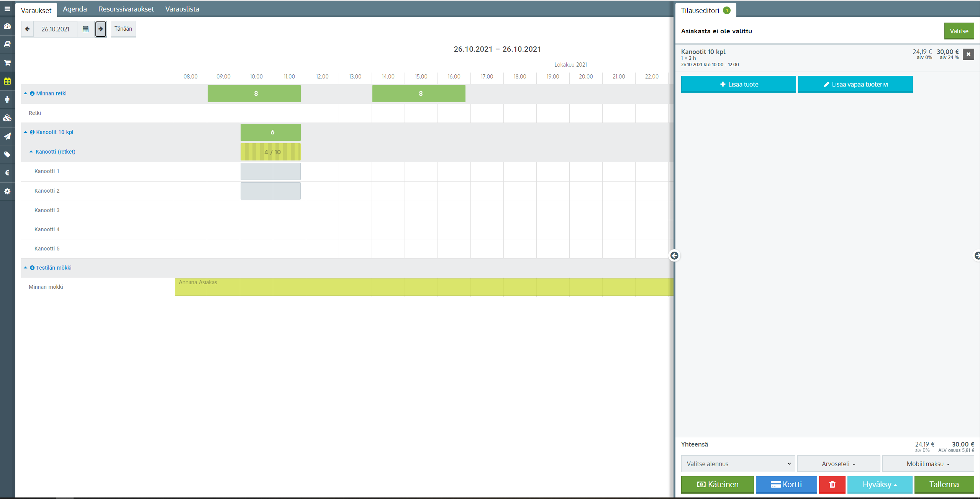Open the Valitse alennus dropdown
The width and height of the screenshot is (980, 499).
pyautogui.click(x=738, y=464)
